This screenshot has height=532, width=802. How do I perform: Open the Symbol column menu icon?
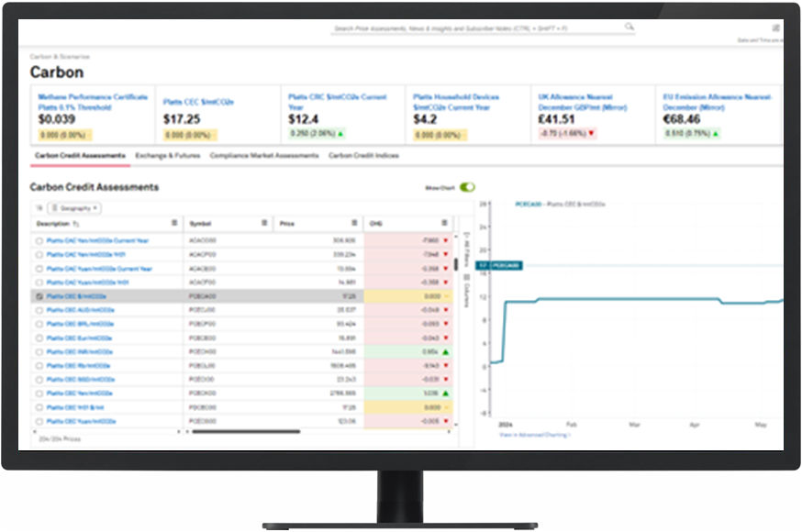(x=264, y=223)
